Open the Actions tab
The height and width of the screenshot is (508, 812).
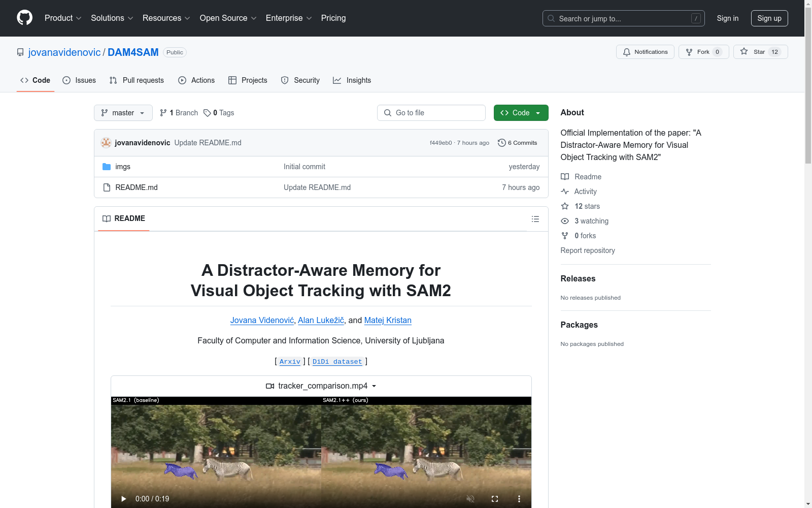(x=196, y=80)
